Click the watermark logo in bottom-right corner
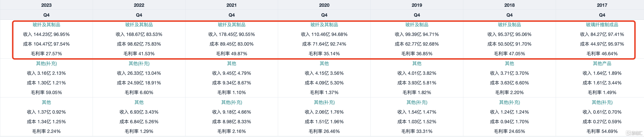 tap(633, 133)
